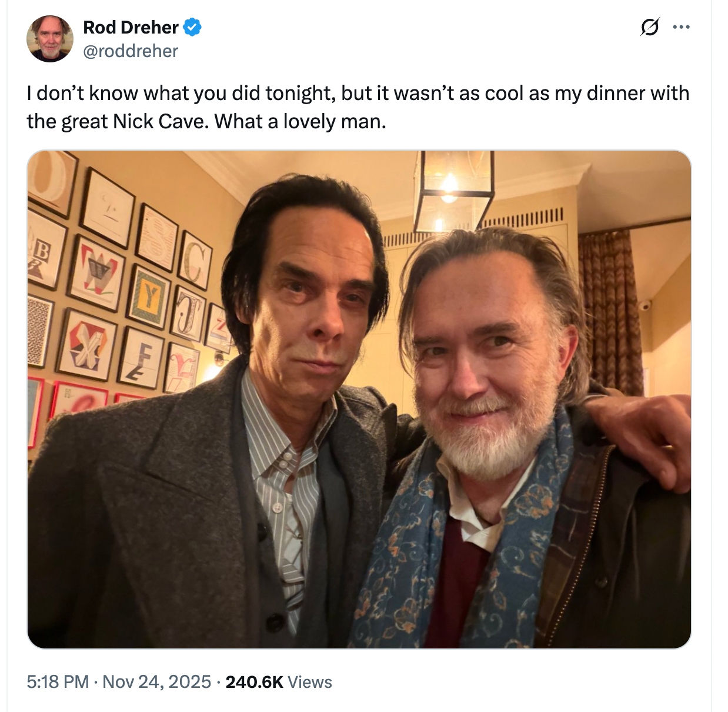Open the 240.6K view count
The height and width of the screenshot is (712, 728).
click(x=254, y=681)
